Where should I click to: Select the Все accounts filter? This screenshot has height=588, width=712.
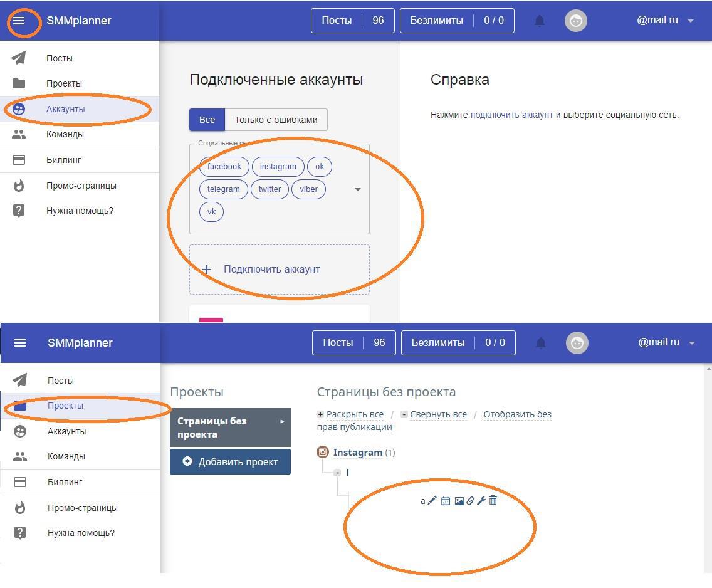(x=207, y=120)
